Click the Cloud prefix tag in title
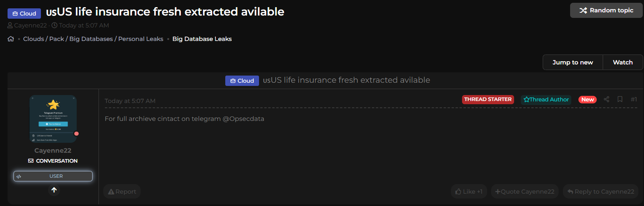Image resolution: width=644 pixels, height=206 pixels. pyautogui.click(x=24, y=14)
